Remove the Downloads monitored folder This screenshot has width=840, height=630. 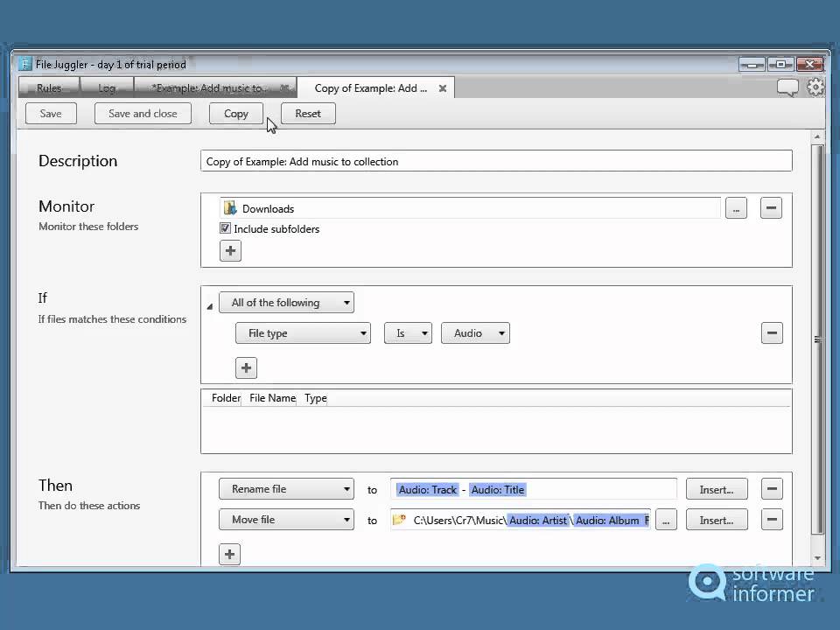coord(771,208)
